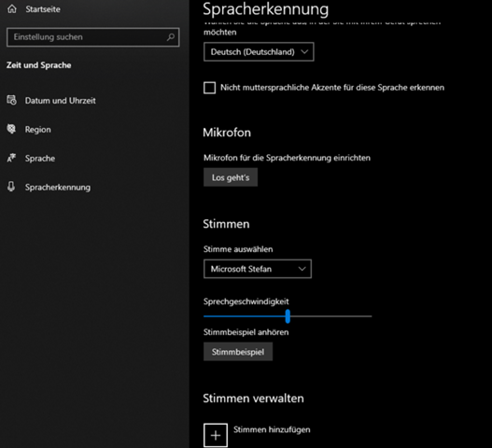492x448 pixels.
Task: Expand the Microsoft Stefan voice dropdown
Action: point(258,269)
